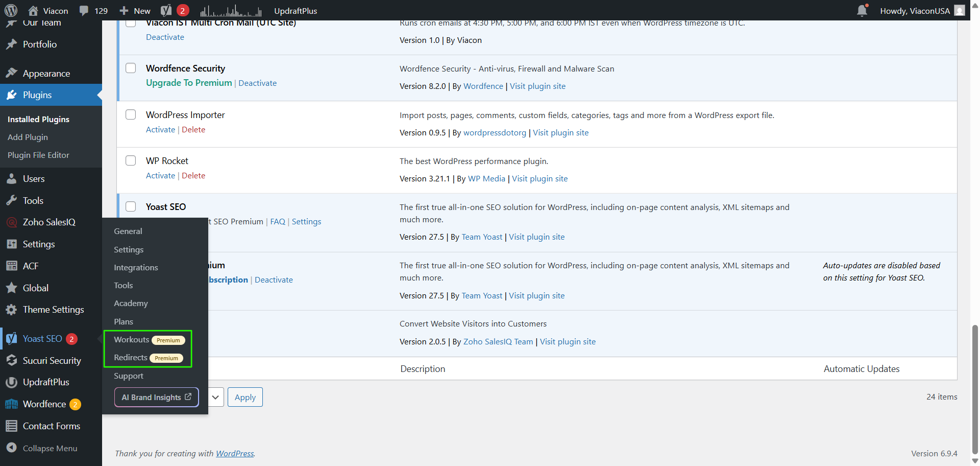The width and height of the screenshot is (980, 466).
Task: Click the Appearance paintbrush icon
Action: pos(12,73)
